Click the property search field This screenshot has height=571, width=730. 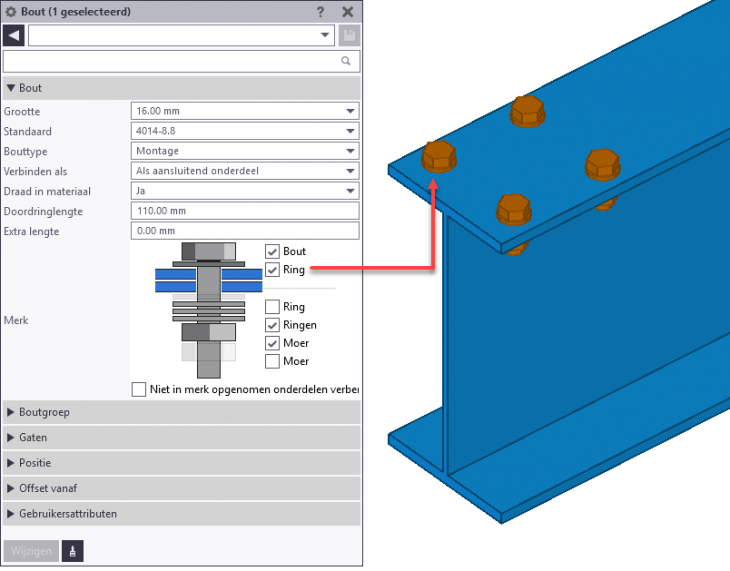(x=182, y=61)
